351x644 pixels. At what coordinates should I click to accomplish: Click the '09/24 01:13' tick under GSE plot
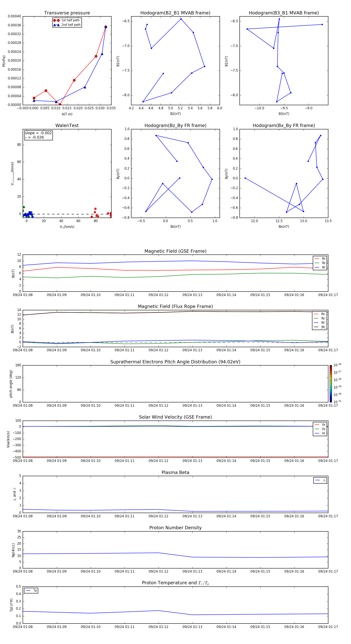[192, 295]
